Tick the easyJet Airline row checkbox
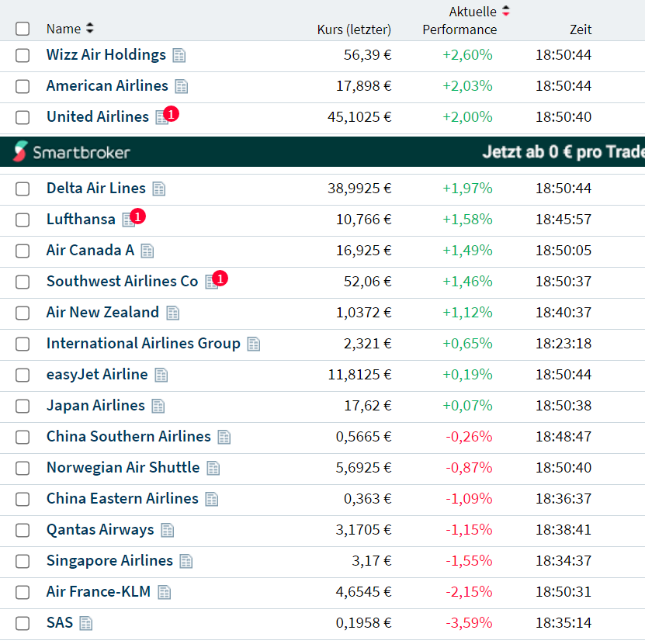645x644 pixels. click(x=23, y=375)
